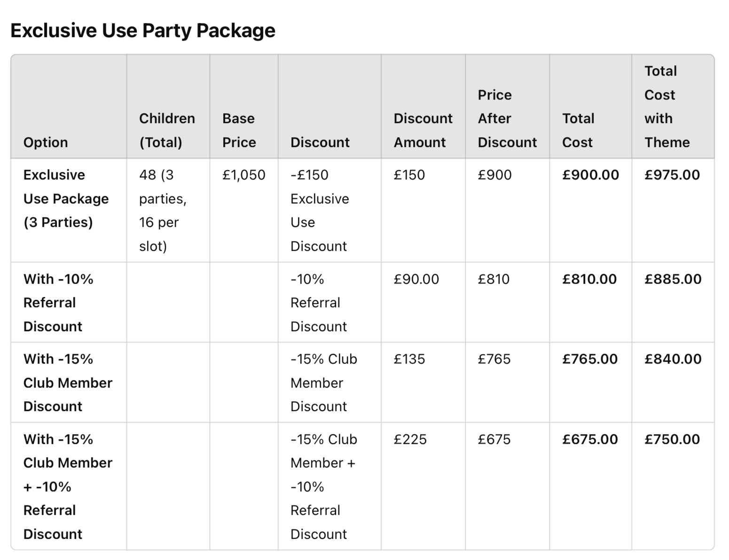This screenshot has height=560, width=729.
Task: Select the Exclusive Use Package (3 Parties) cell
Action: click(66, 199)
